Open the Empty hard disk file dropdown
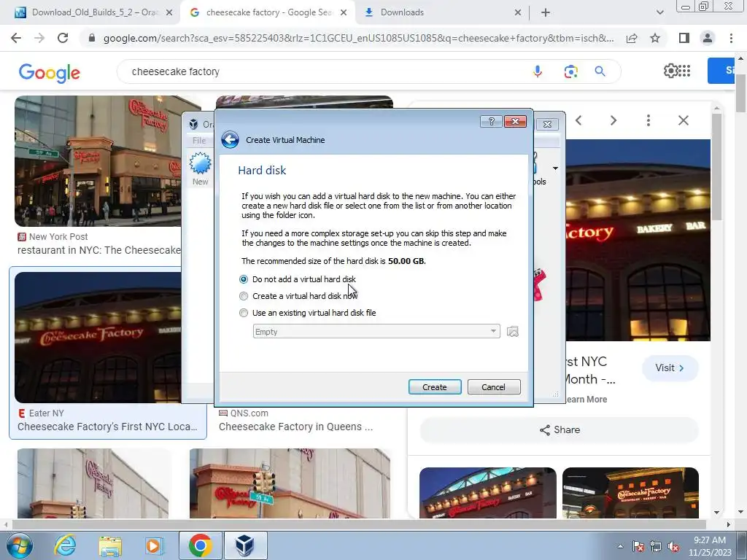Screen dimensions: 747x560 (x=376, y=332)
